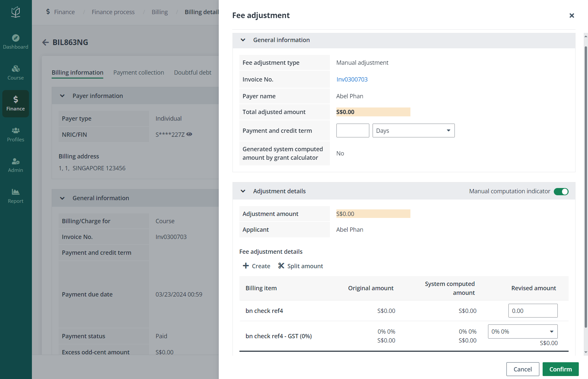The width and height of the screenshot is (588, 379).
Task: Click the Individual payer type value
Action: (x=168, y=119)
